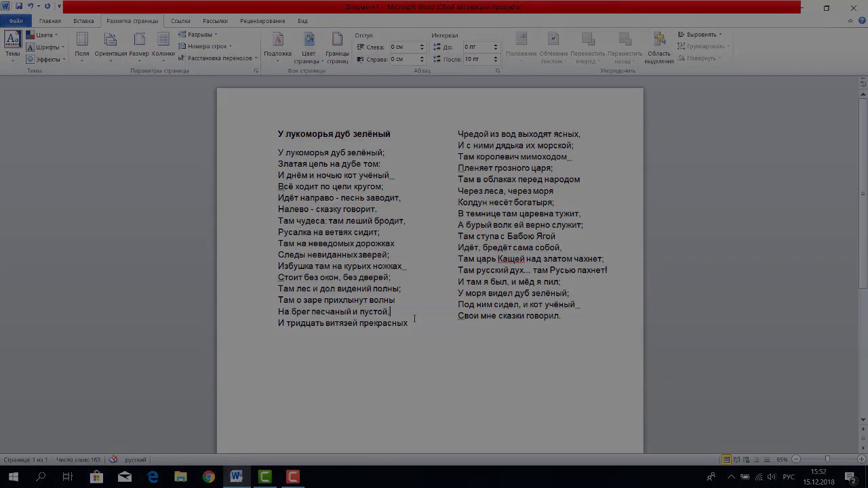Open the Шрифты theme fonts menu
Viewport: 868px width, 488px height.
[x=45, y=47]
